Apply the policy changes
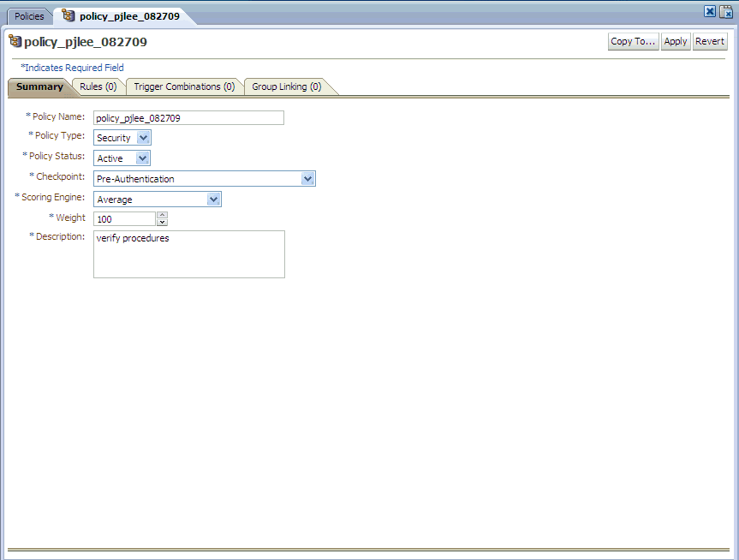 click(676, 41)
